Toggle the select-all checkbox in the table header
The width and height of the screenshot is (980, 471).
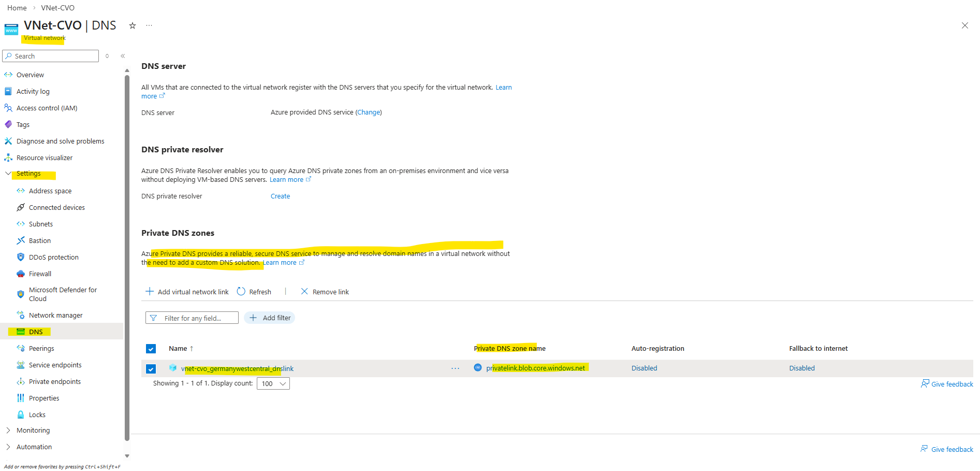pos(151,349)
